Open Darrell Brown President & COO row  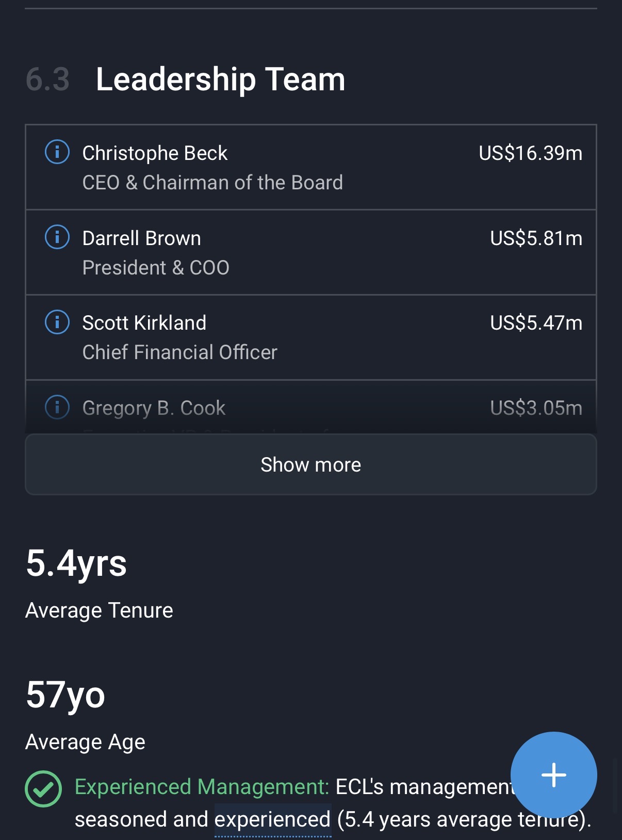tap(310, 253)
